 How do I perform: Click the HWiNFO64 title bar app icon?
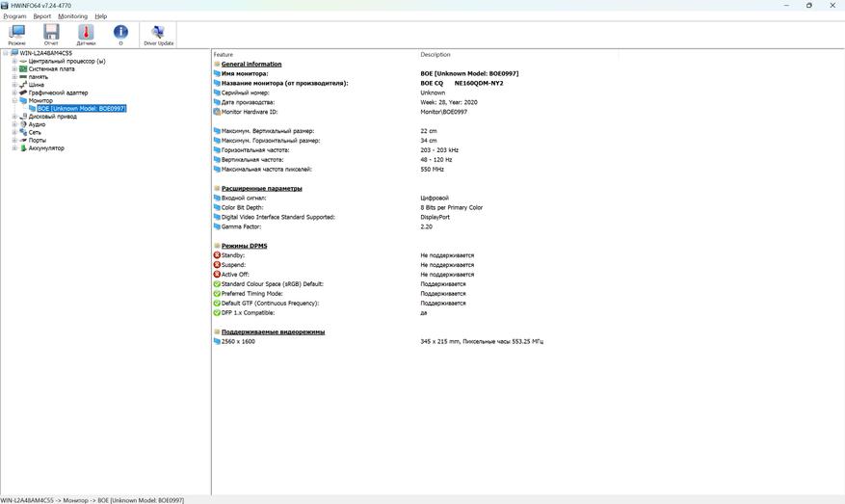(5, 6)
